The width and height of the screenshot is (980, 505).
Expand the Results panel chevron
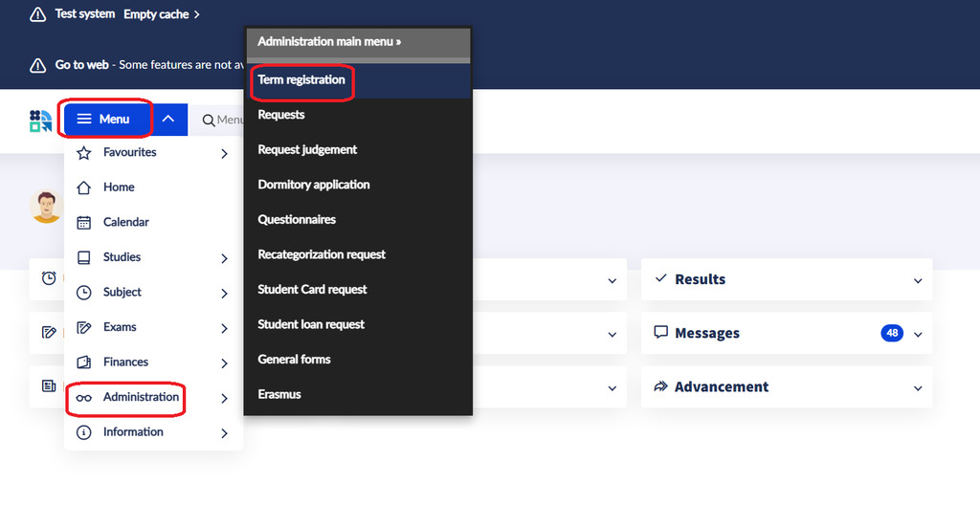918,281
